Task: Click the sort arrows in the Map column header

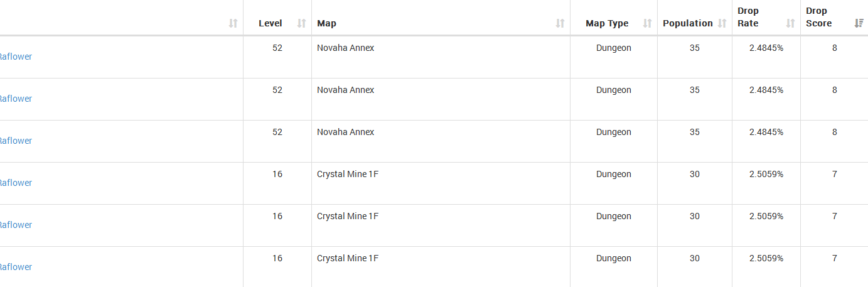Action: (560, 23)
